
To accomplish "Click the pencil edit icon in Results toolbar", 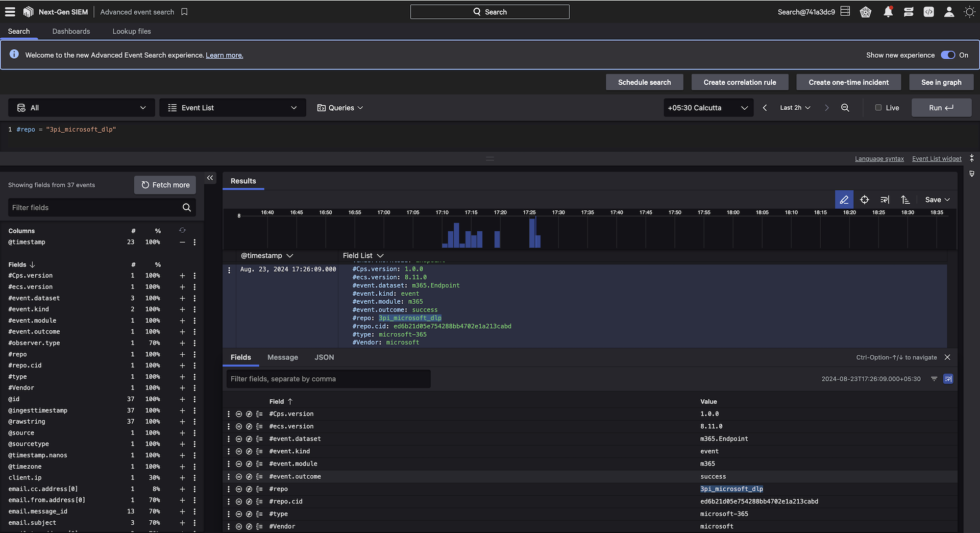I will click(x=844, y=200).
